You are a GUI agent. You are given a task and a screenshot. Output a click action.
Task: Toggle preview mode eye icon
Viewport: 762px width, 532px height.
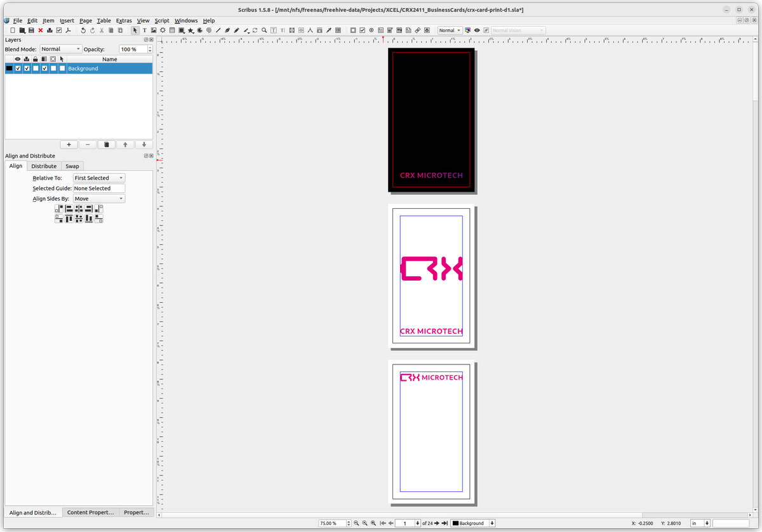(x=477, y=30)
